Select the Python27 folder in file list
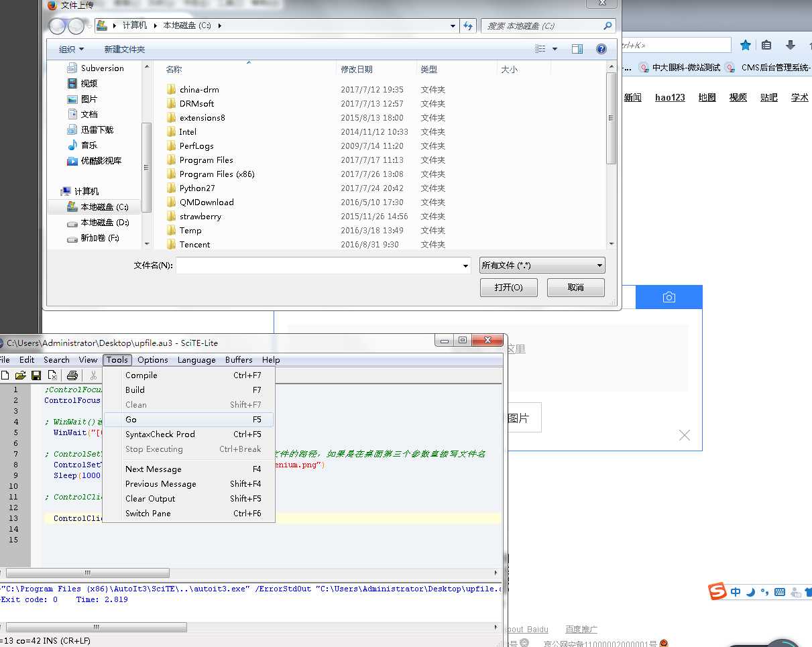Viewport: 812px width, 647px height. click(x=197, y=188)
